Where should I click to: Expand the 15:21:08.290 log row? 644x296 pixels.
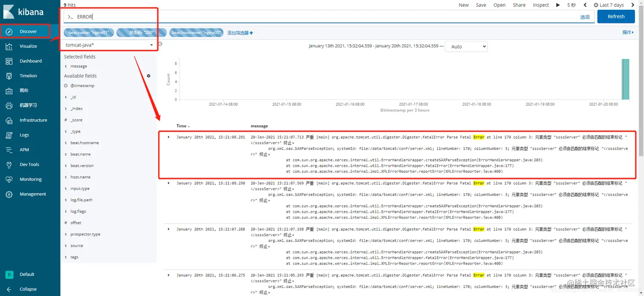(169, 183)
